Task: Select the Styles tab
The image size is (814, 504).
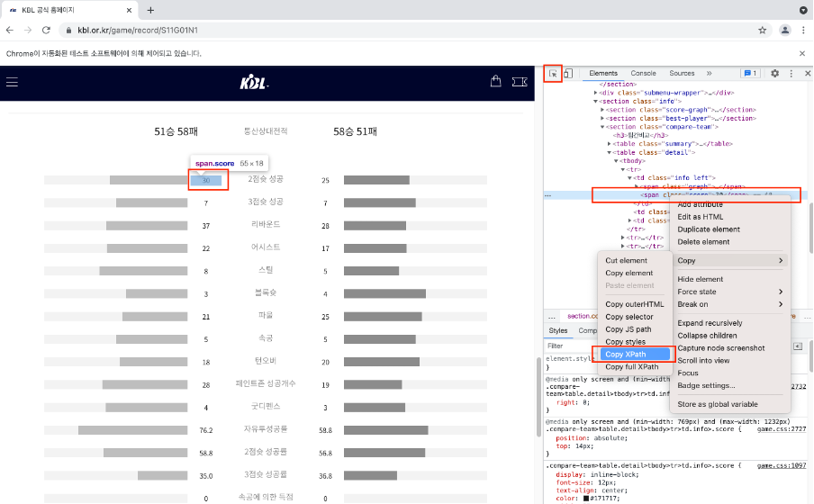Action: [x=558, y=330]
